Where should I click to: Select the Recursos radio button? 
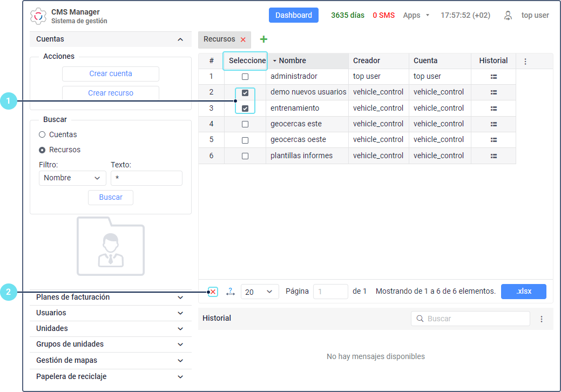point(42,150)
